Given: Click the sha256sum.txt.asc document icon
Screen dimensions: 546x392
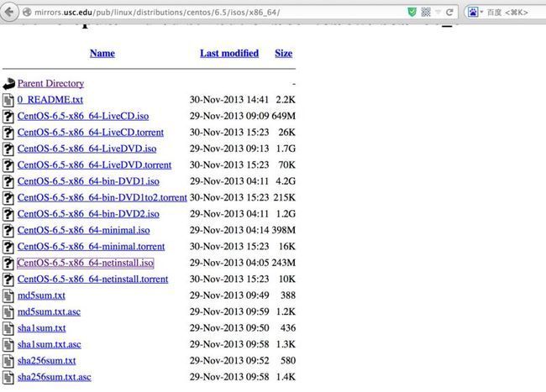Looking at the screenshot, I should pos(8,378).
